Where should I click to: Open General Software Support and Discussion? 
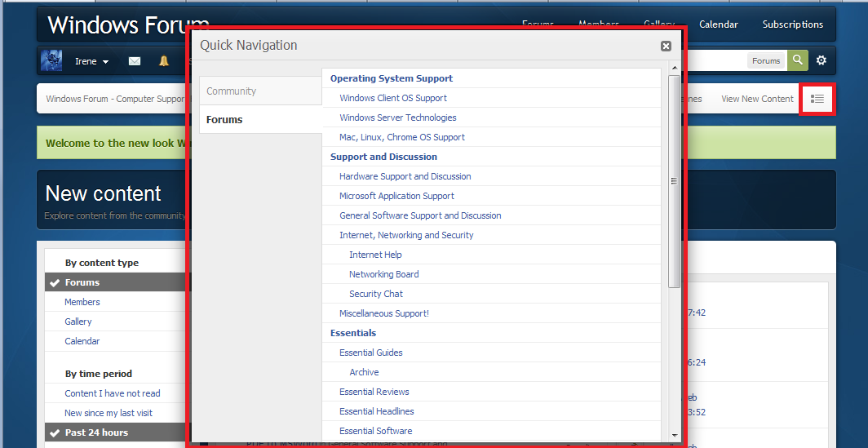(420, 215)
